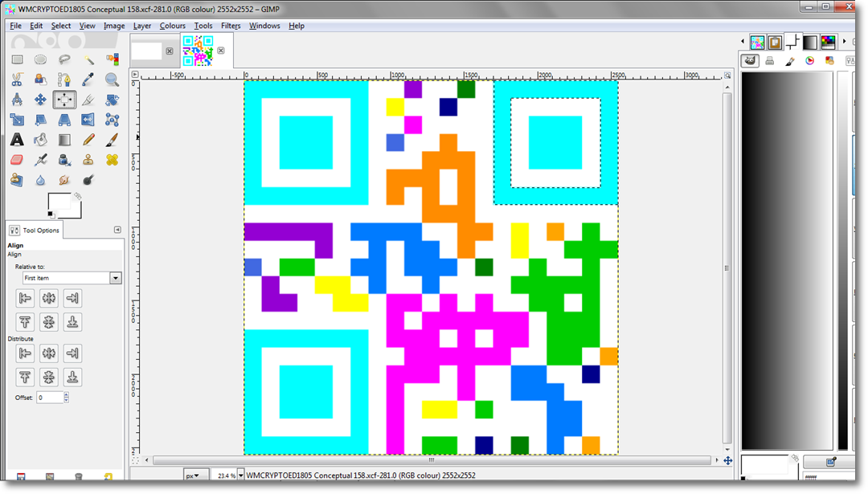Activate the Paths tool
The width and height of the screenshot is (868, 494).
[x=64, y=80]
